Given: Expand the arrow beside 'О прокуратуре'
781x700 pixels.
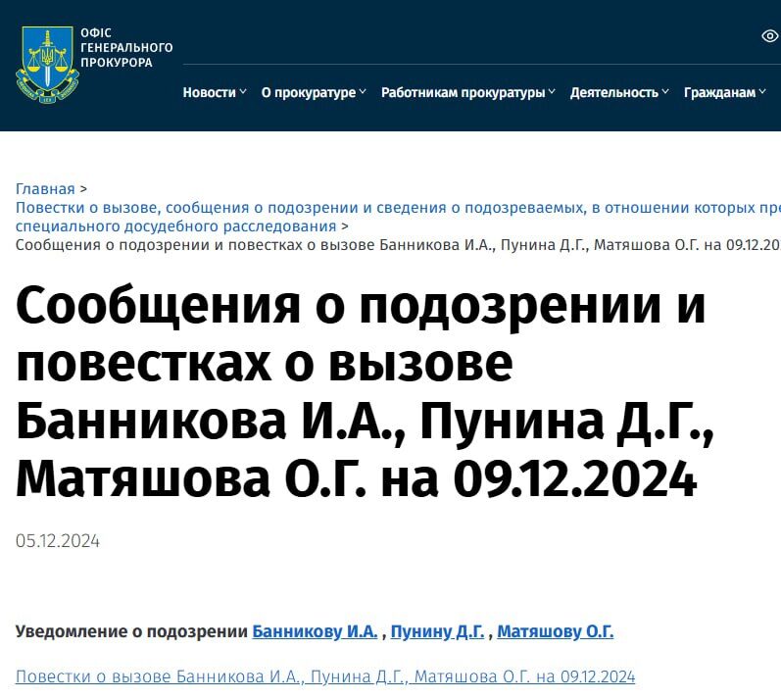Looking at the screenshot, I should (x=363, y=92).
